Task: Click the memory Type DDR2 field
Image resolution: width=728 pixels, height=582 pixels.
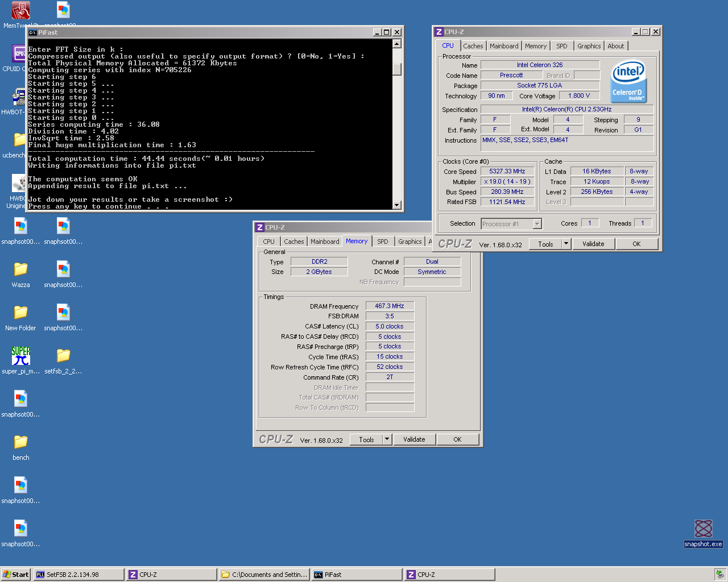Action: point(319,261)
